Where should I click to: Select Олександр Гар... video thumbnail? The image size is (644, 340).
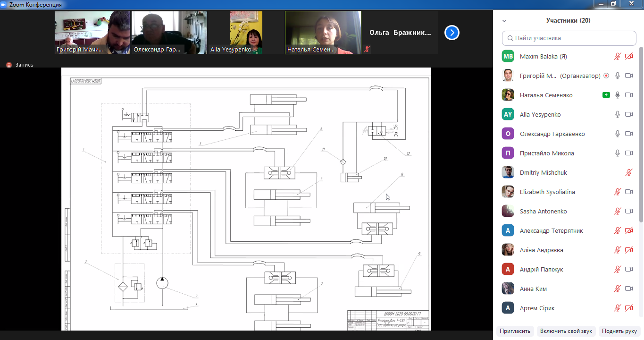[169, 33]
